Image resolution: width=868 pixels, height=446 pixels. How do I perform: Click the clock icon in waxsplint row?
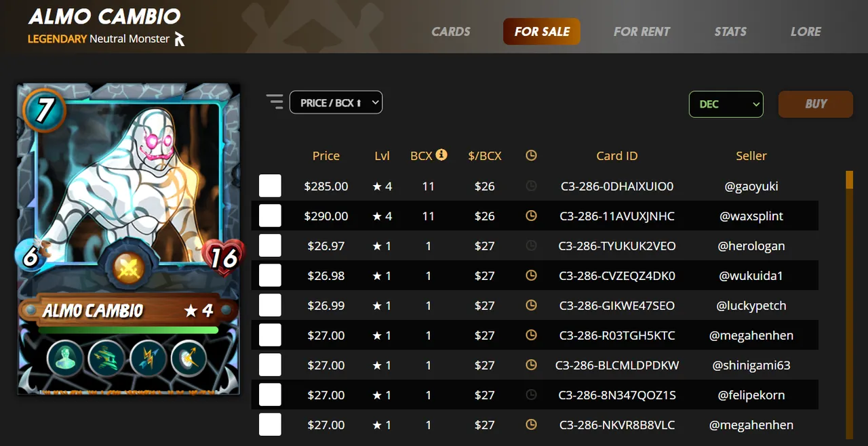531,216
